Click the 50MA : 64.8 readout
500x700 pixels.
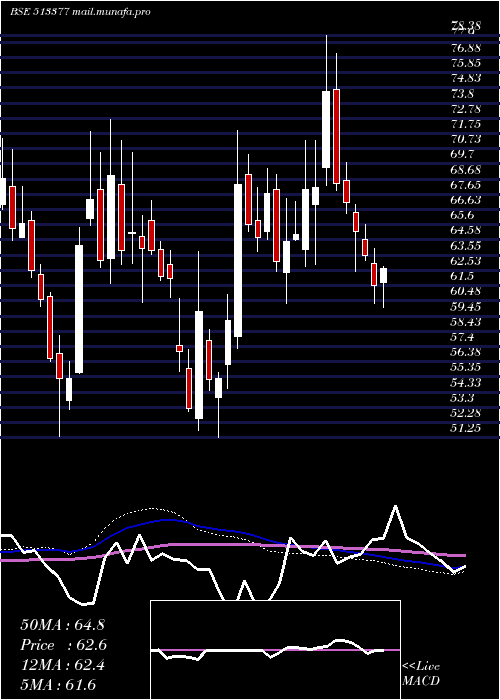tap(62, 625)
